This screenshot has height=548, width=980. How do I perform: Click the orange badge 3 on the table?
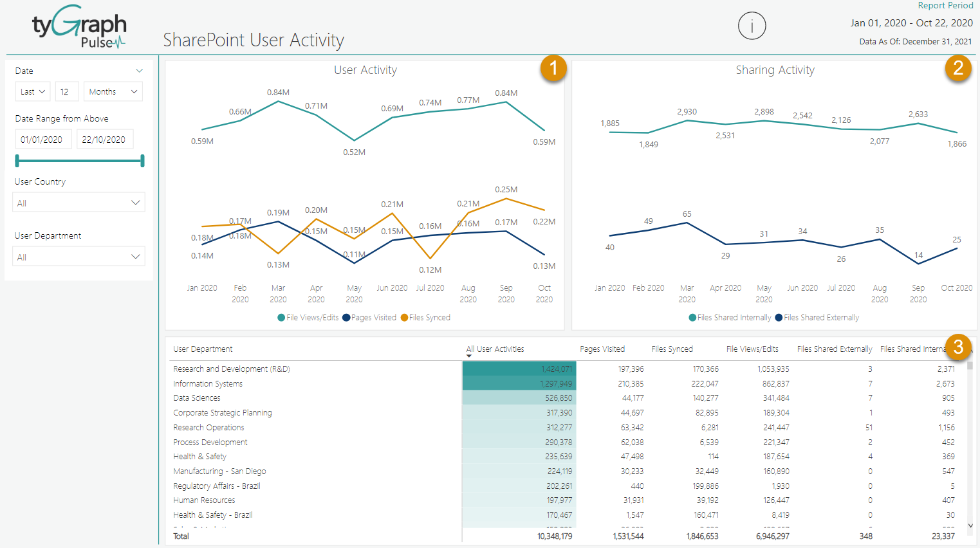(958, 348)
